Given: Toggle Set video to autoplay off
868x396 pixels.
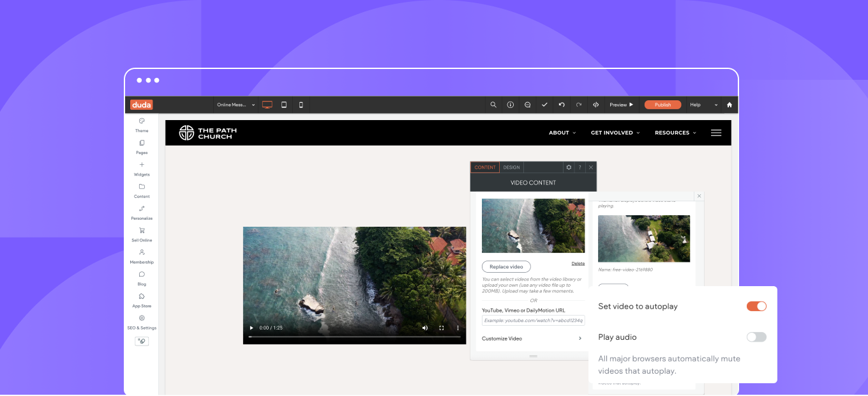Looking at the screenshot, I should pyautogui.click(x=756, y=306).
